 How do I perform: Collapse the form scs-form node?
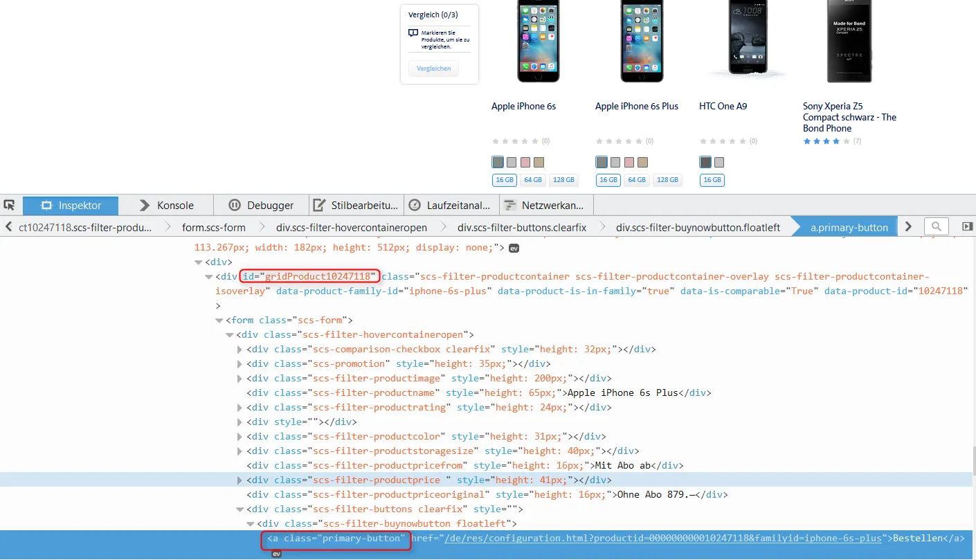point(219,320)
